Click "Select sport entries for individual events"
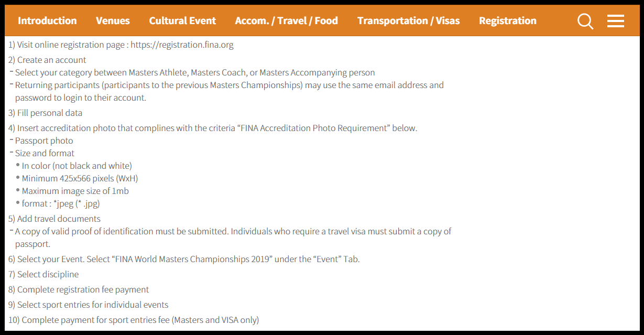 [x=93, y=305]
